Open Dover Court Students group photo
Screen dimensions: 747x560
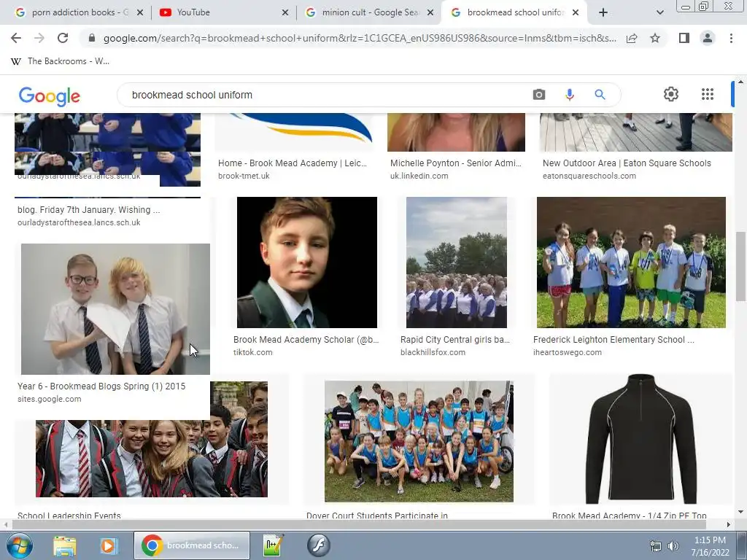tap(419, 441)
